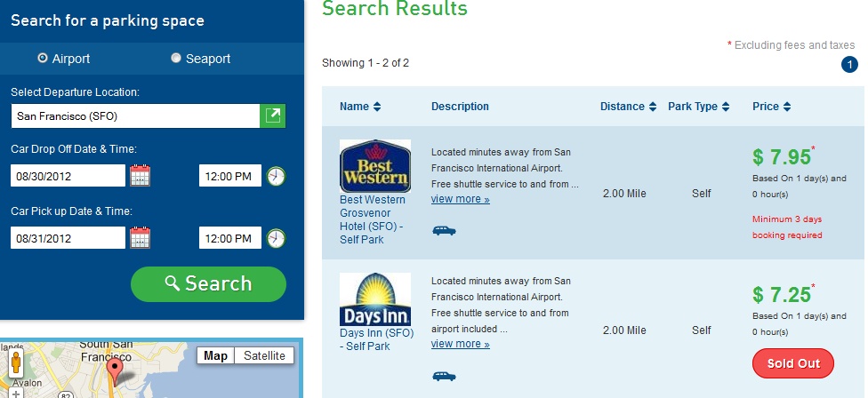Click the Select Departure Location input field
868x398 pixels.
[135, 115]
